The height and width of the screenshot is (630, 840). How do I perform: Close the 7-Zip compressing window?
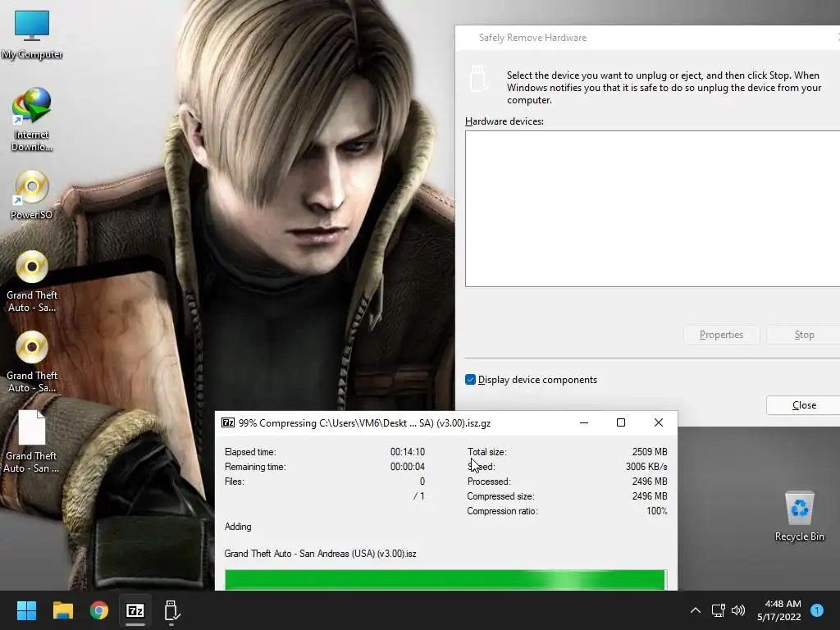tap(659, 422)
